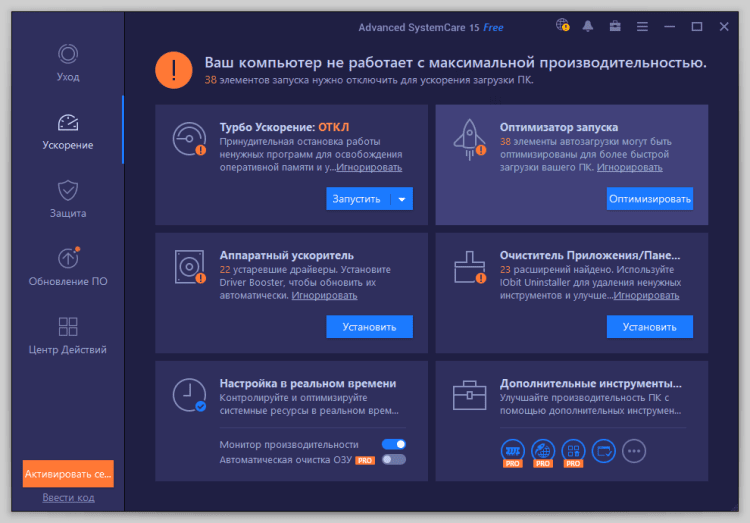Show more tools with ellipsis icon
The height and width of the screenshot is (523, 750).
(x=634, y=451)
